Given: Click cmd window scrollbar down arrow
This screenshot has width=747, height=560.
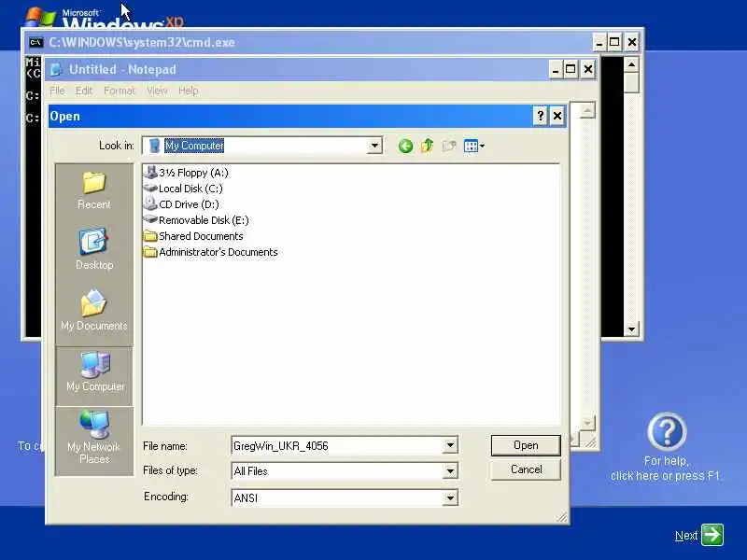Looking at the screenshot, I should (632, 329).
